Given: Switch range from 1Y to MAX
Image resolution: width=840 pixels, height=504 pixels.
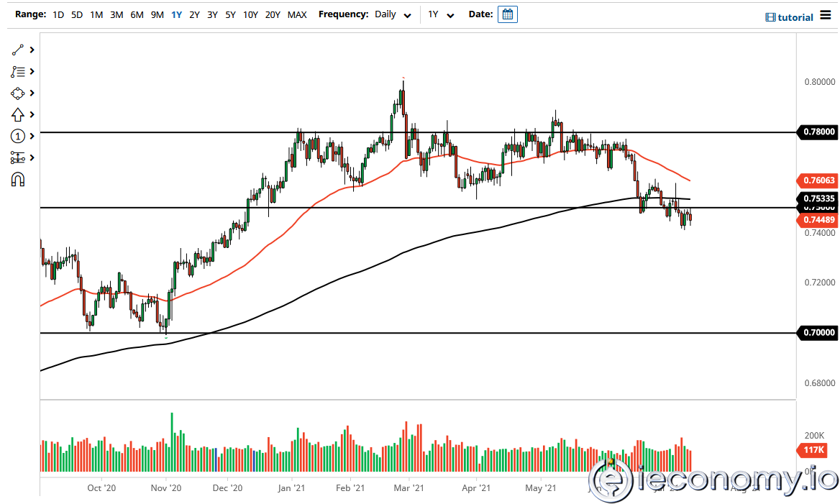Looking at the screenshot, I should coord(297,14).
